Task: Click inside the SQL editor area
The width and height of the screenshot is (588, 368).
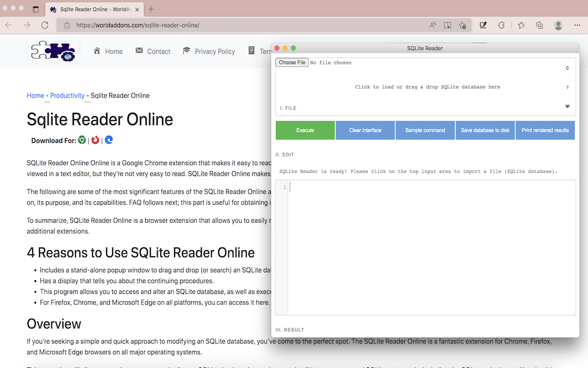Action: click(431, 247)
